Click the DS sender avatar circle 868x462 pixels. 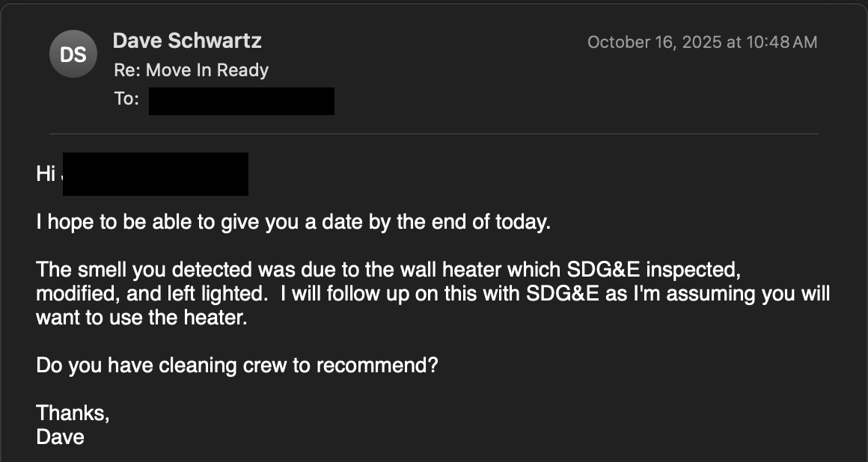[x=73, y=53]
